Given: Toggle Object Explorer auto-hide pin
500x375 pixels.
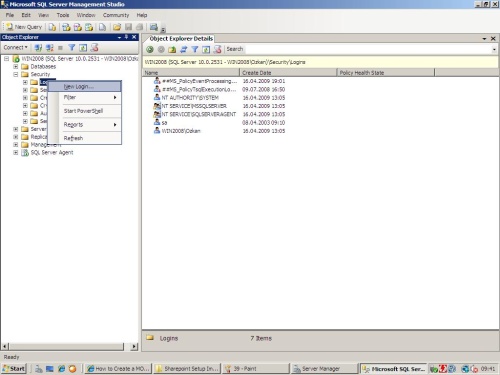Looking at the screenshot, I should [x=127, y=37].
